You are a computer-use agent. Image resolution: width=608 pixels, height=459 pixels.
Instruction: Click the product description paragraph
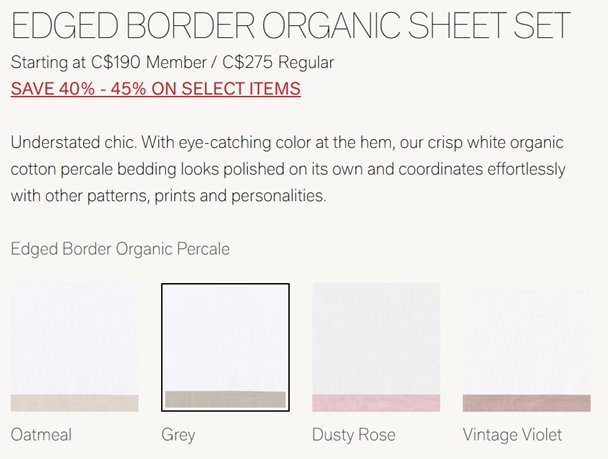288,169
